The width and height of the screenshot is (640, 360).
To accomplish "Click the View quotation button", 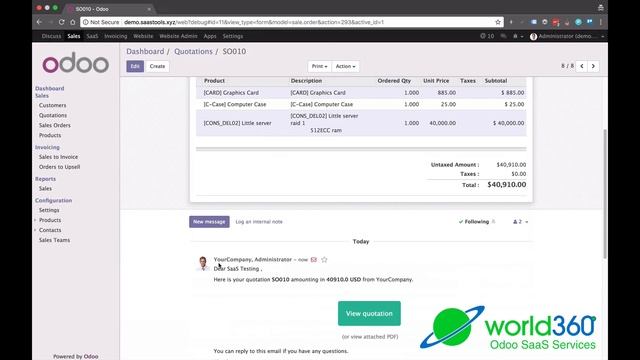I will coord(369,313).
